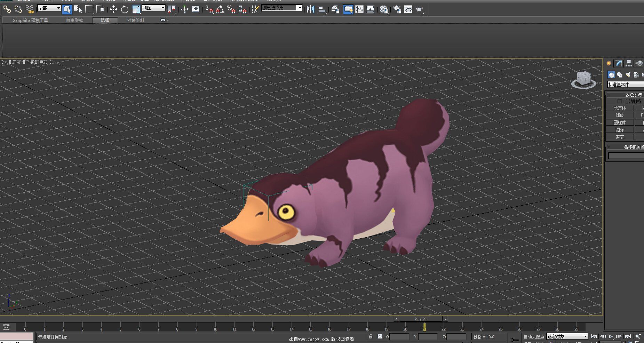644x343 pixels.
Task: Toggle the Graphite ribbon icon
Action: pos(348,9)
